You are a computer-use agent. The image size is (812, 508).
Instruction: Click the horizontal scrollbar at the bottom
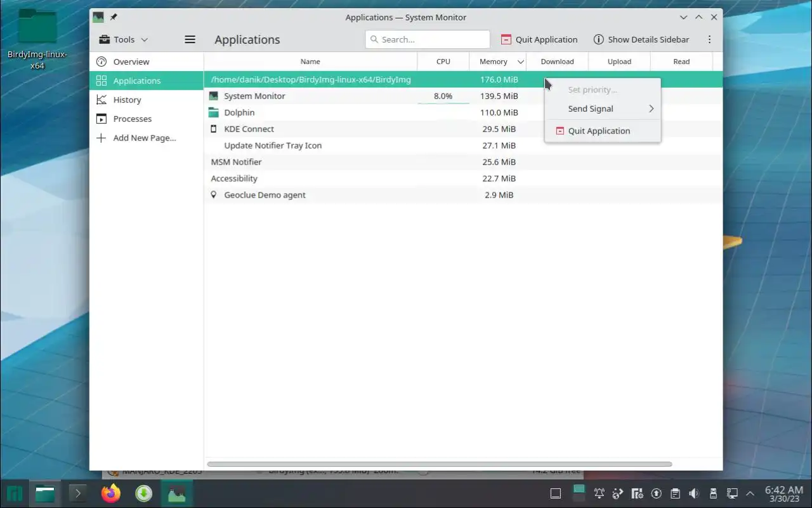[439, 464]
